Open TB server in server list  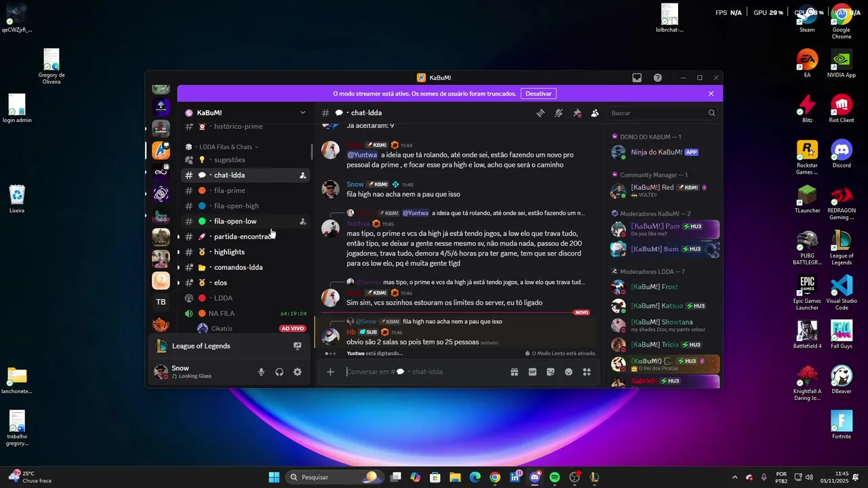[161, 302]
